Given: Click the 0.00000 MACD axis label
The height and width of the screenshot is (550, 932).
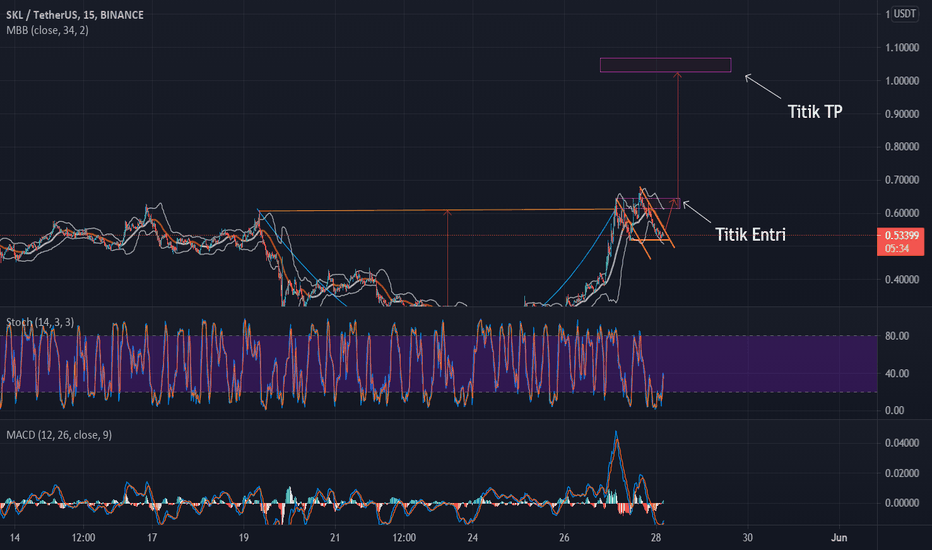Looking at the screenshot, I should pyautogui.click(x=902, y=503).
